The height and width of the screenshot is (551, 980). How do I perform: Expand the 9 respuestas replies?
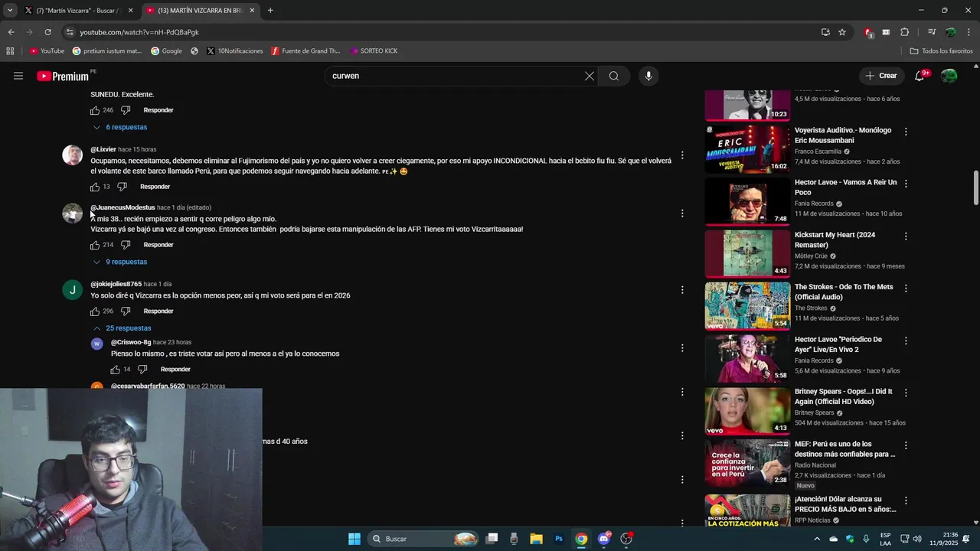[x=120, y=262]
